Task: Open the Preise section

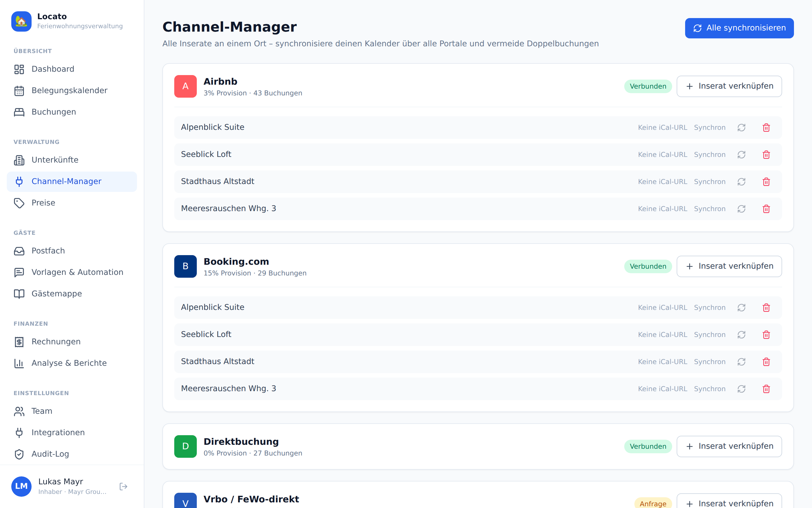Action: pyautogui.click(x=72, y=203)
